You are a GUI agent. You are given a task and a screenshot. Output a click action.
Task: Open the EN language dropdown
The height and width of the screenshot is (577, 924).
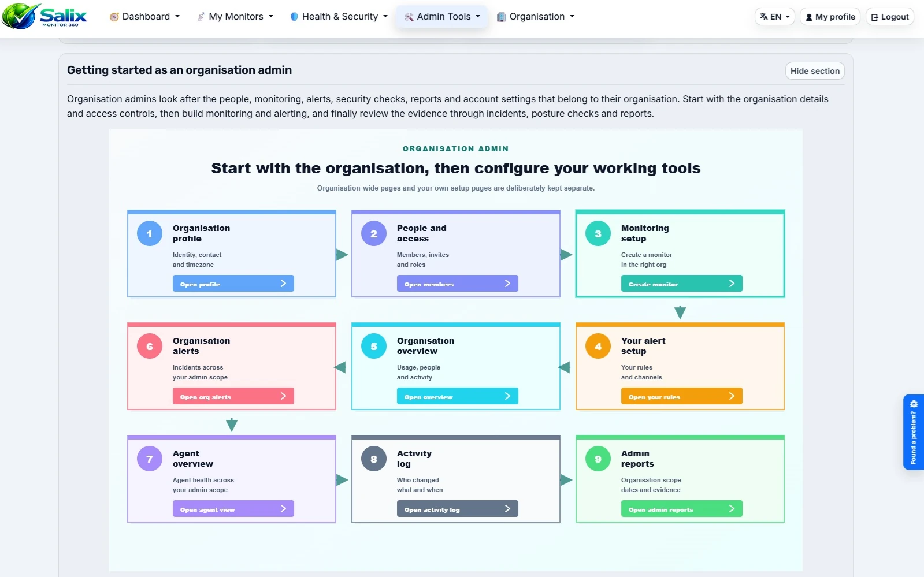point(775,17)
